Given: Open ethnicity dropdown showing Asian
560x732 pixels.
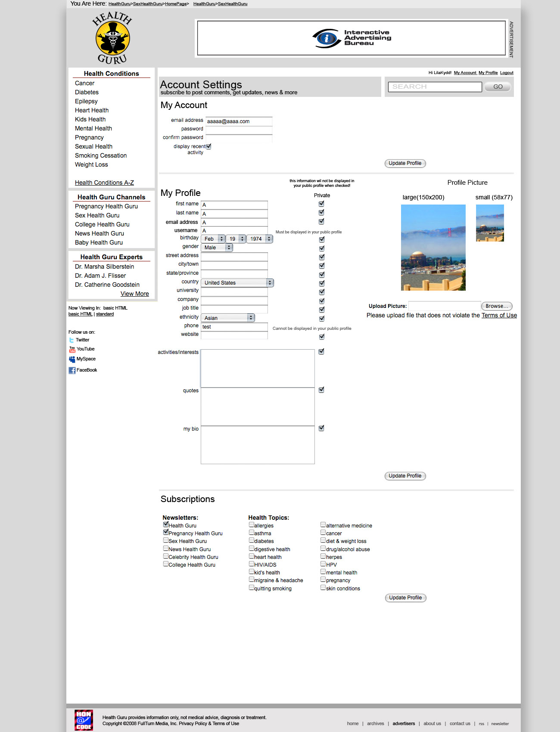Looking at the screenshot, I should pyautogui.click(x=228, y=318).
